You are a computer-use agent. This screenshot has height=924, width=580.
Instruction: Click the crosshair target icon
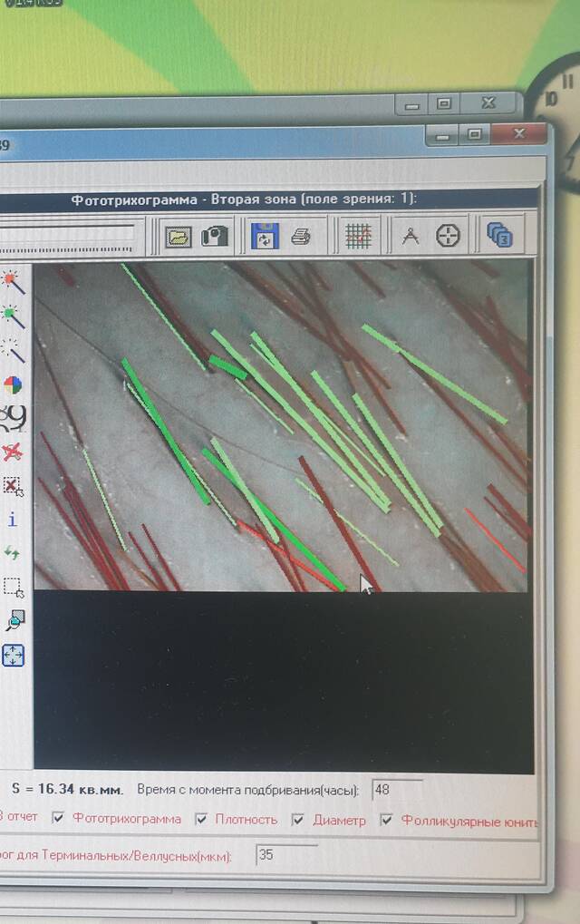(448, 235)
